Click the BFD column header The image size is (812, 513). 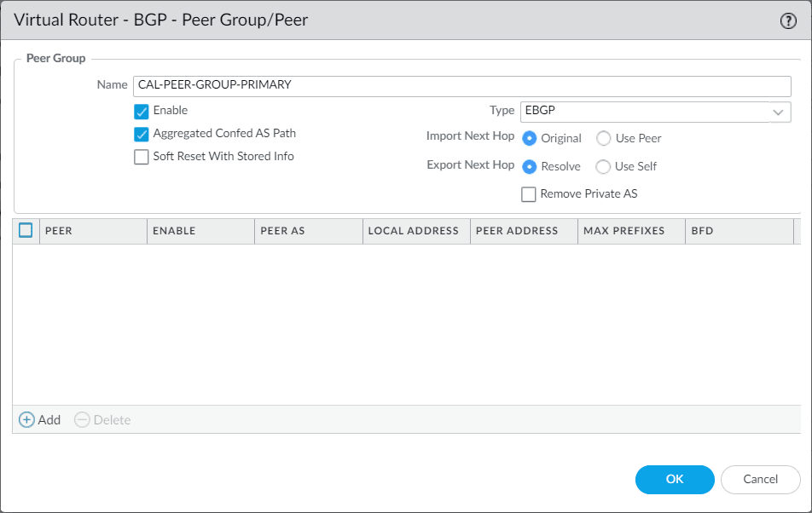tap(703, 231)
